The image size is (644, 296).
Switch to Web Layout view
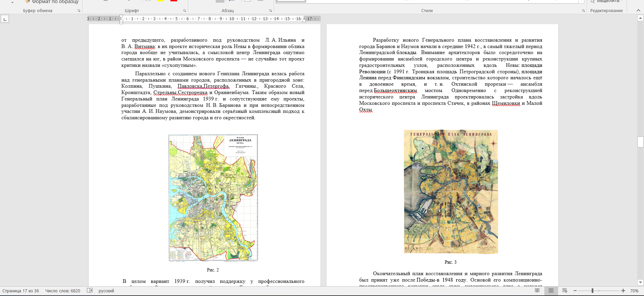[x=565, y=291]
